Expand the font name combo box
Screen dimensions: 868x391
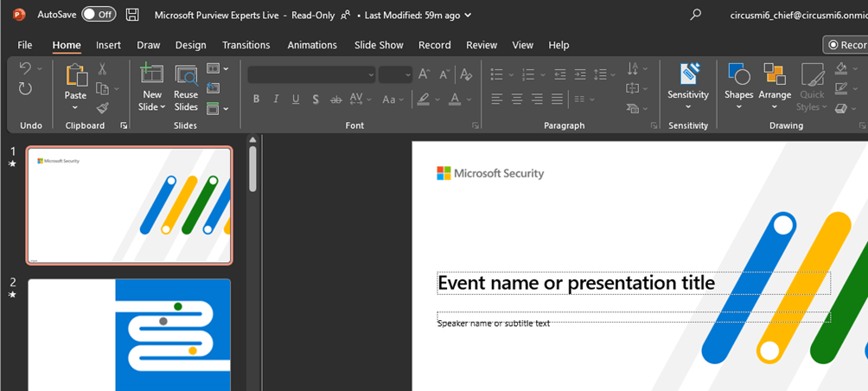tap(371, 75)
